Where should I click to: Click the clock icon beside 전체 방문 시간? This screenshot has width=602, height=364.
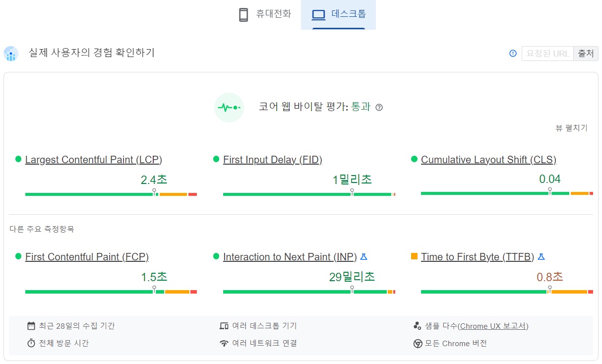[30, 343]
